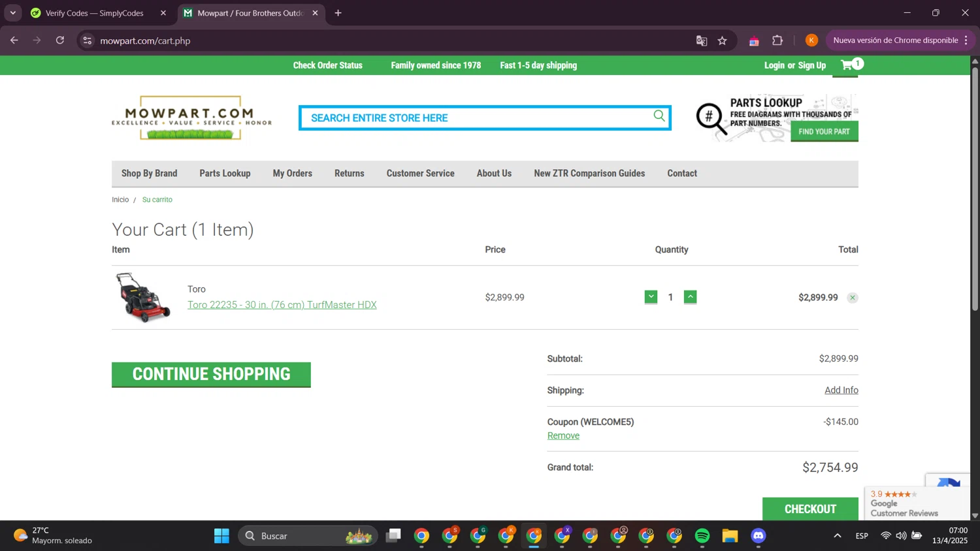Bookmark this page with the star icon
Viewport: 980px width, 551px height.
(722, 40)
